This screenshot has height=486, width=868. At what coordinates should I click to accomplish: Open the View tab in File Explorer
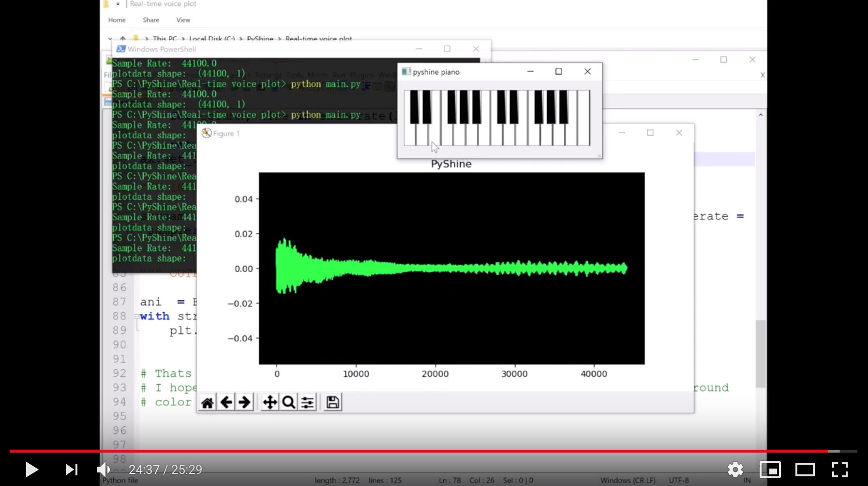(x=183, y=20)
